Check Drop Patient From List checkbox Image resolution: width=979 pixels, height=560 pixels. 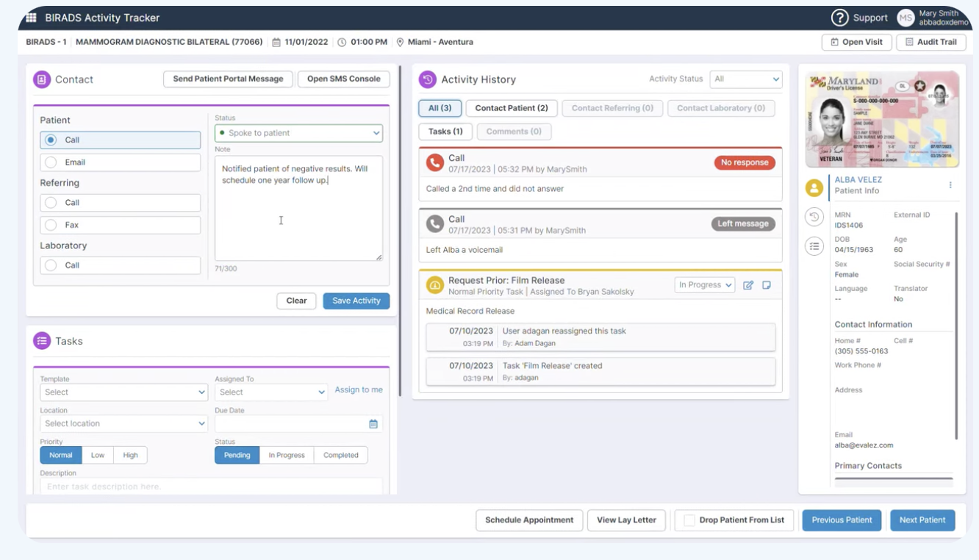[x=689, y=520]
